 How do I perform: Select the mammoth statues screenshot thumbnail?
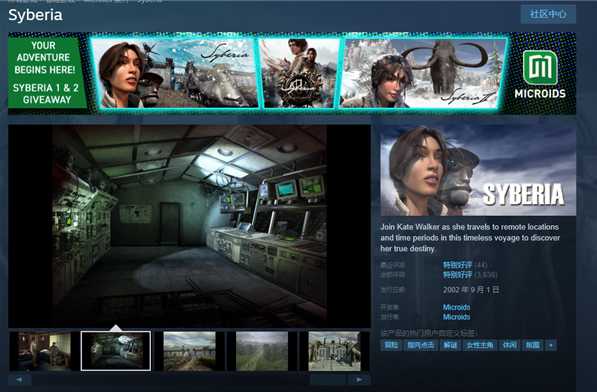(x=334, y=351)
